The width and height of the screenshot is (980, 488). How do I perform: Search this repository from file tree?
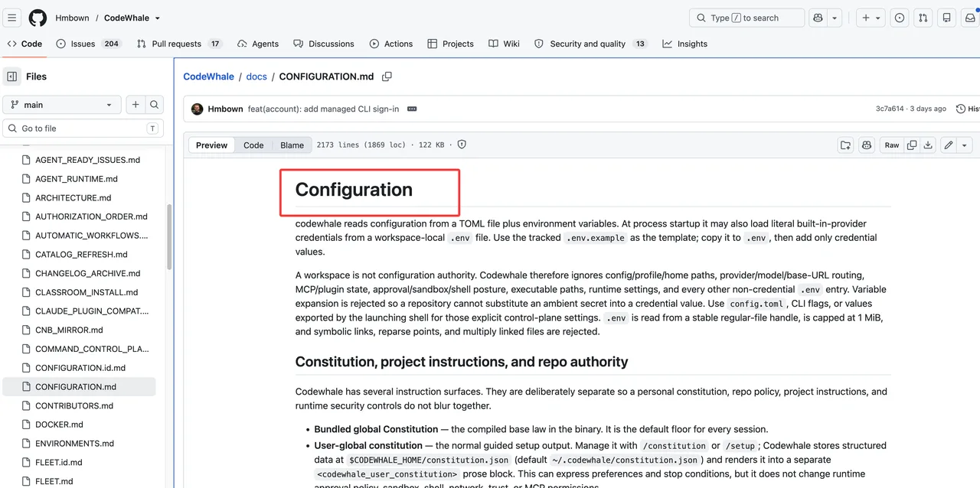coord(154,105)
